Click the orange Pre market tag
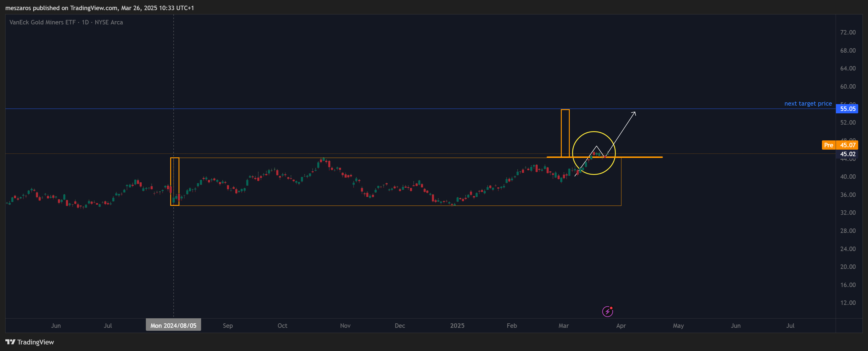This screenshot has width=868, height=351. tap(828, 145)
